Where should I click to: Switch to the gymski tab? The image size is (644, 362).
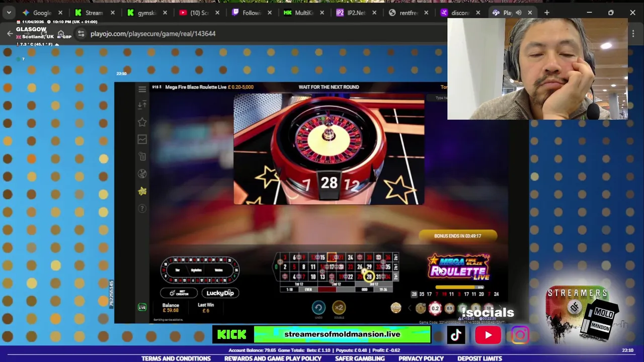pos(146,13)
